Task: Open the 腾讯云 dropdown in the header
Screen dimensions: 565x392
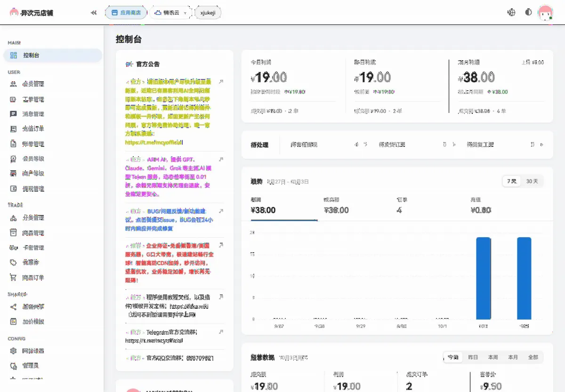Action: click(170, 13)
